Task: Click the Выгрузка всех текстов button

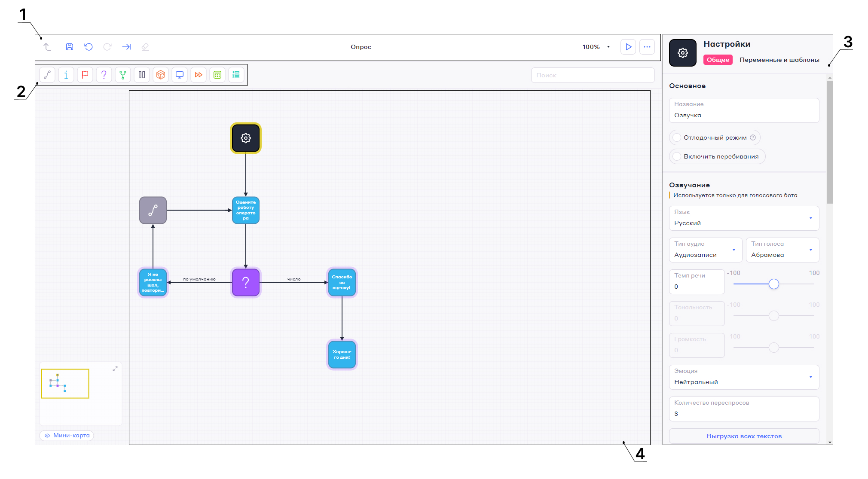Action: [x=744, y=436]
